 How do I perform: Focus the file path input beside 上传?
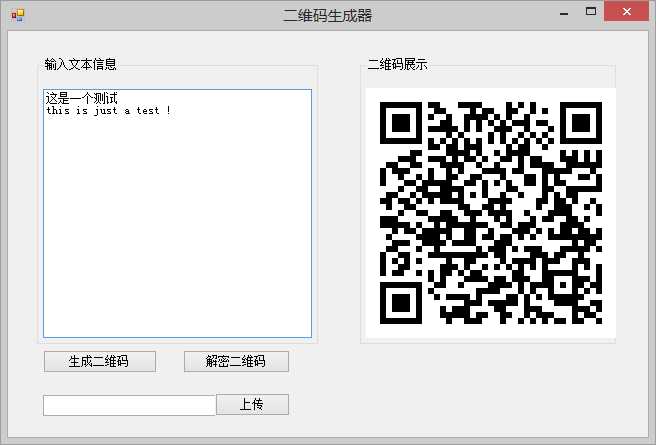tap(129, 405)
